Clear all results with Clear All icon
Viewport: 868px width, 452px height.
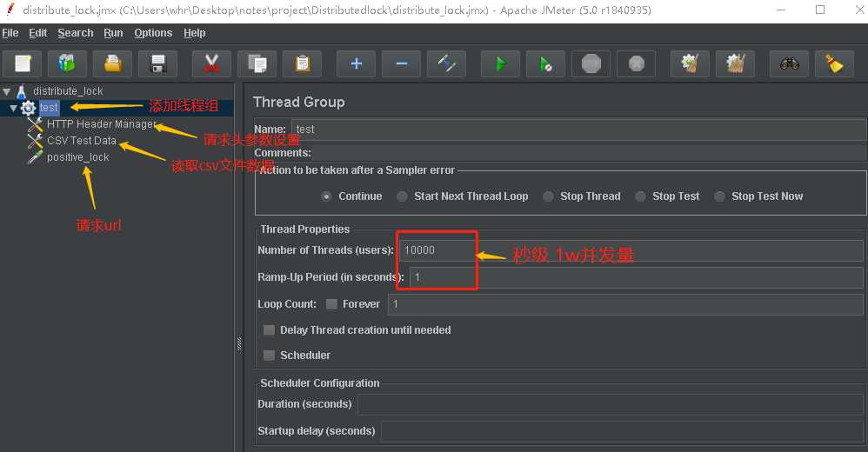(735, 63)
